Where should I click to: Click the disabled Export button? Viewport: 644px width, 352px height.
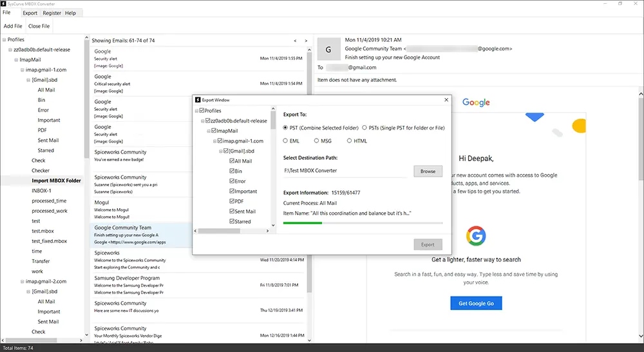pyautogui.click(x=428, y=244)
